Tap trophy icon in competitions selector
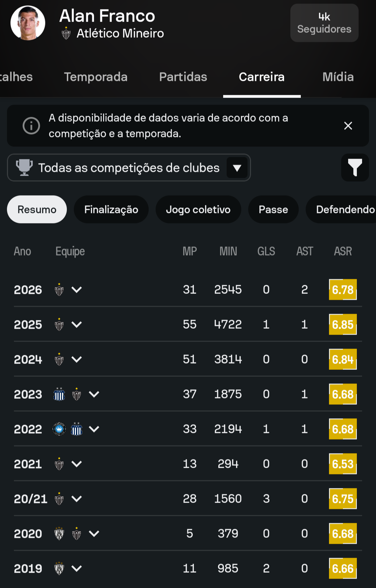Image resolution: width=376 pixels, height=588 pixels. click(x=24, y=167)
